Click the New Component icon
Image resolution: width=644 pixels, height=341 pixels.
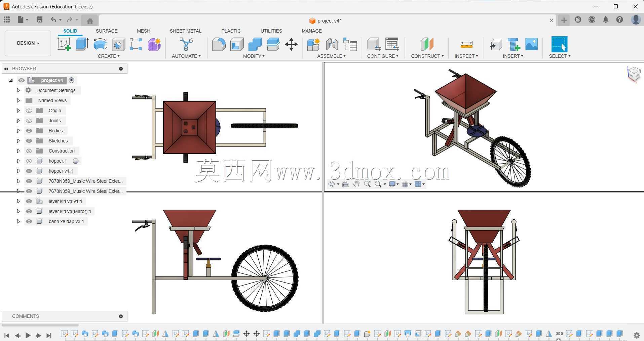click(x=313, y=44)
